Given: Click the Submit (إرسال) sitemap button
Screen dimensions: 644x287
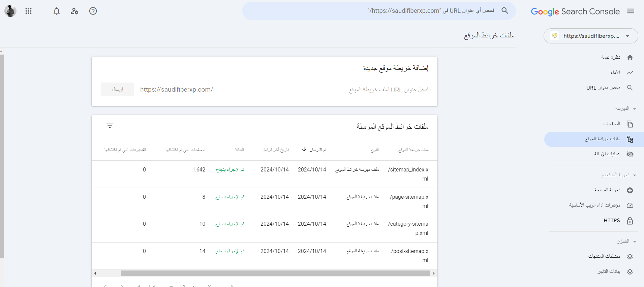Looking at the screenshot, I should 117,89.
